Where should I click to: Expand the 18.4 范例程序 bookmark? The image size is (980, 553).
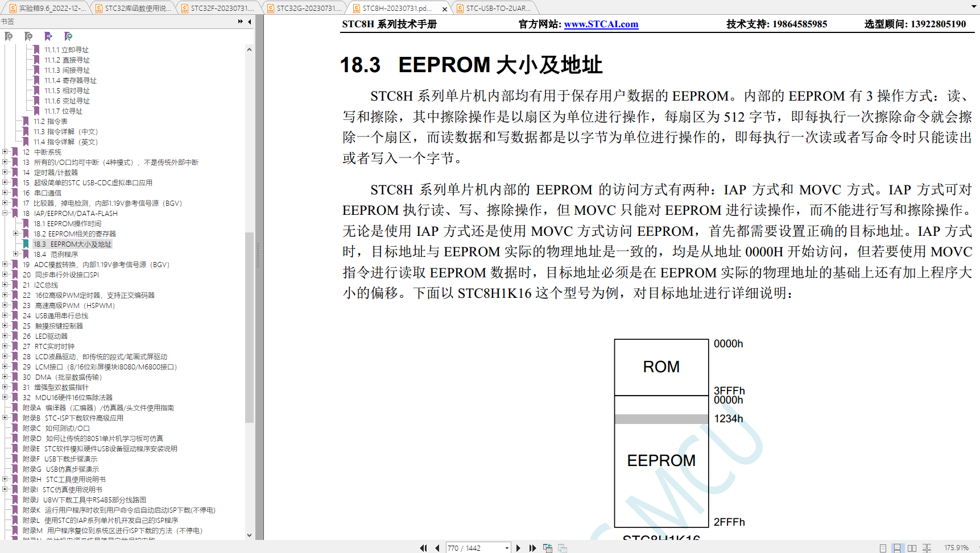click(16, 255)
